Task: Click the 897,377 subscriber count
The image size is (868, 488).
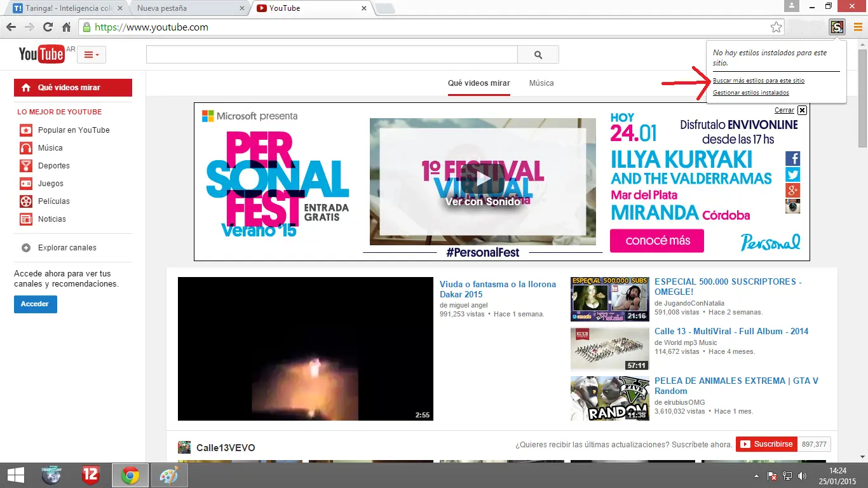Action: (815, 444)
